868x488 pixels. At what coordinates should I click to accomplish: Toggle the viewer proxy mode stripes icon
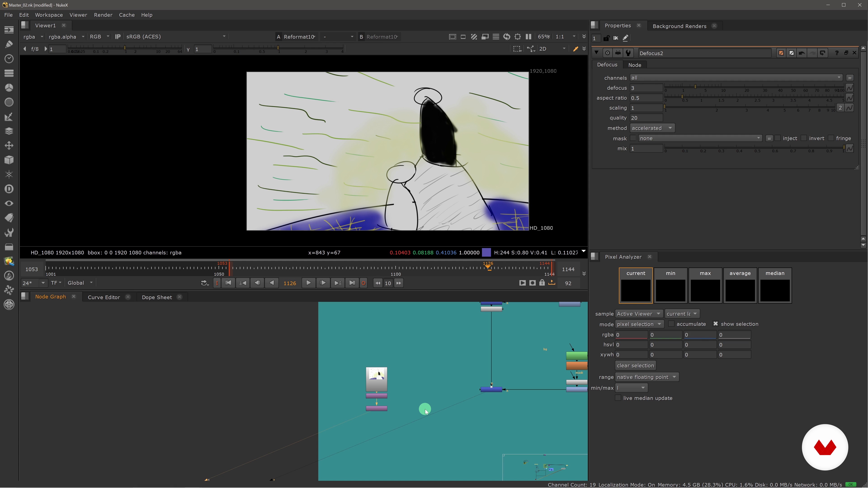click(474, 37)
